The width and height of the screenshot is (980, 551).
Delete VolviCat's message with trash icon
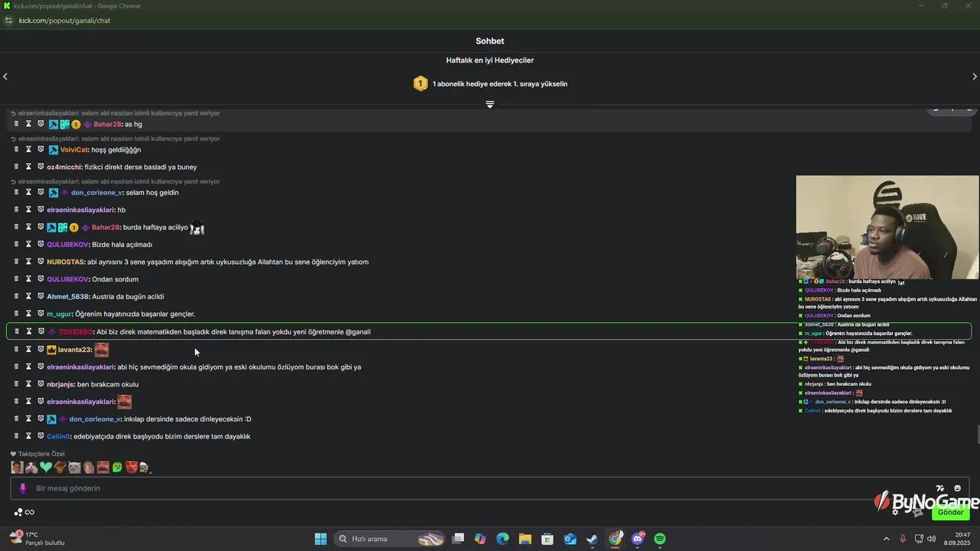16,149
